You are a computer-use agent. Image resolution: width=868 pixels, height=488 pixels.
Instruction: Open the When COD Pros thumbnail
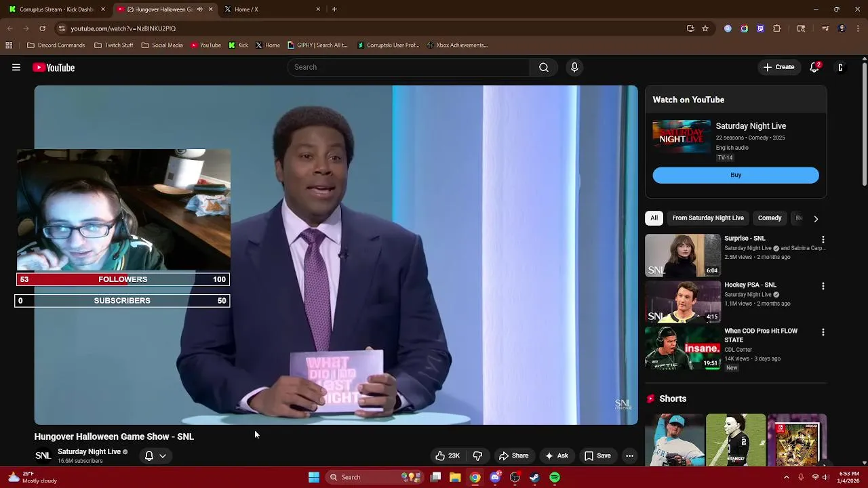tap(683, 348)
